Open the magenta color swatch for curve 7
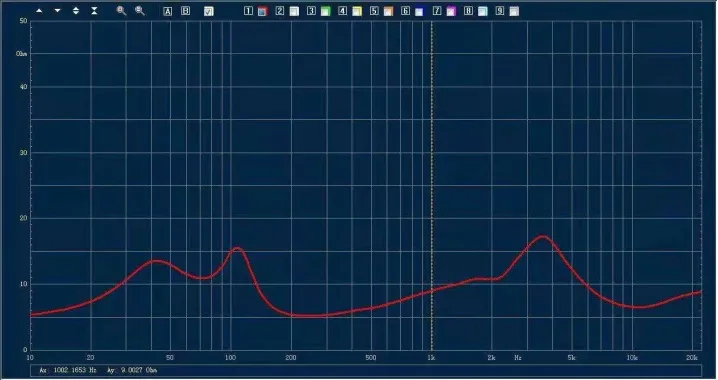Image resolution: width=718 pixels, height=380 pixels. [451, 11]
